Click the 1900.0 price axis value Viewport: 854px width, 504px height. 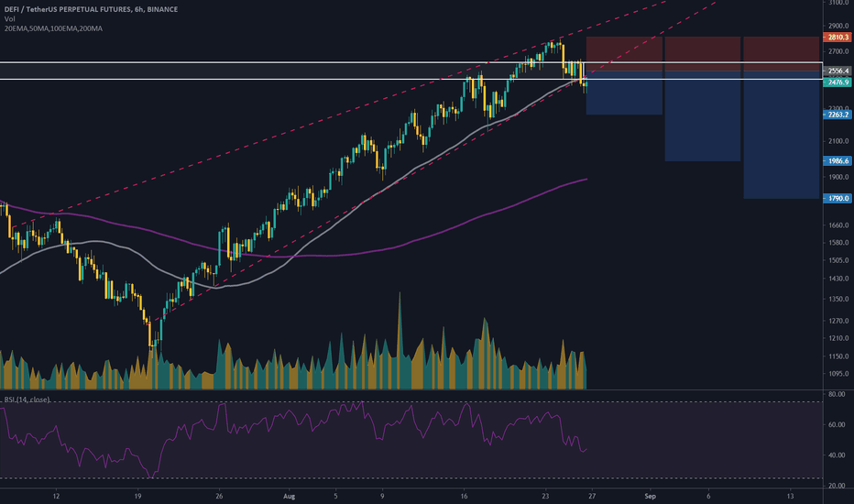click(838, 177)
